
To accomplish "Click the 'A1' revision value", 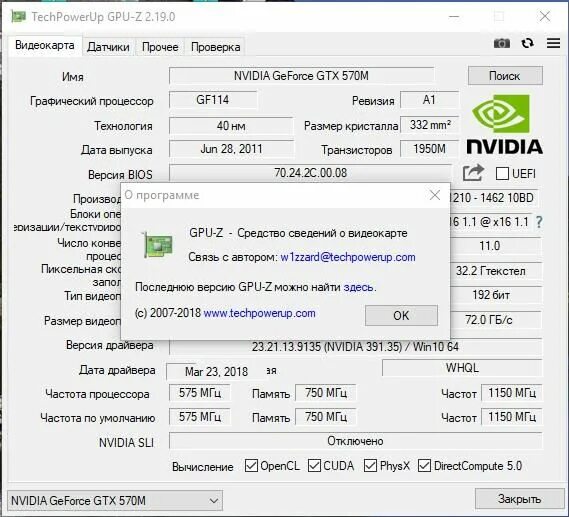I will click(429, 100).
